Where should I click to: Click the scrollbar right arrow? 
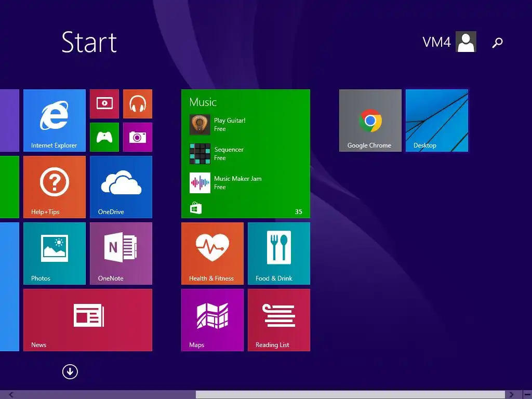click(x=512, y=395)
